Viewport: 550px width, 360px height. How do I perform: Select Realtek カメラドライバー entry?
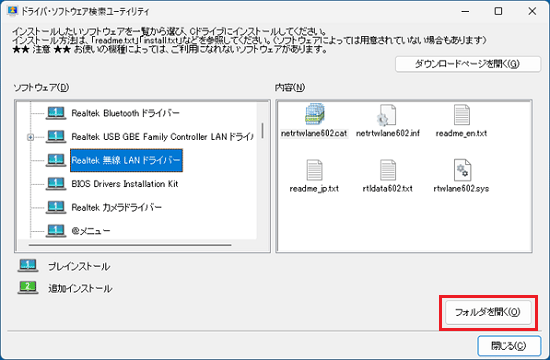116,207
